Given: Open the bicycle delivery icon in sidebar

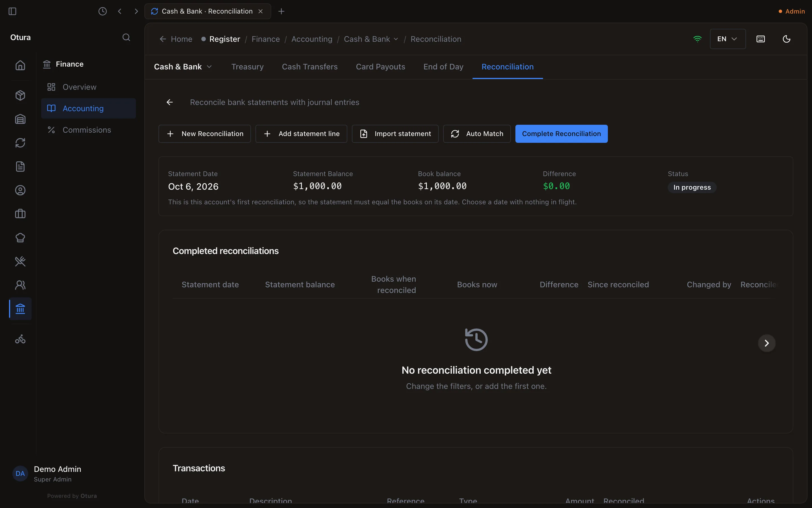Looking at the screenshot, I should (20, 339).
